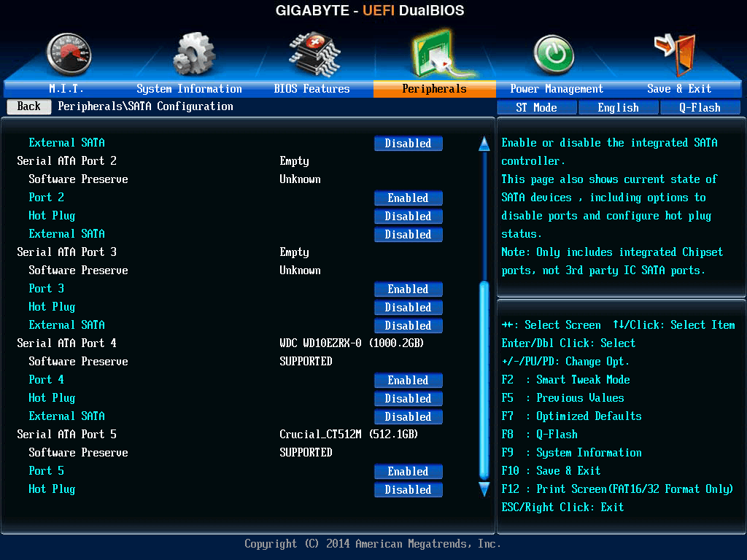Image resolution: width=747 pixels, height=560 pixels.
Task: Click the F2 Smart Tweak Mode help line
Action: pyautogui.click(x=566, y=379)
